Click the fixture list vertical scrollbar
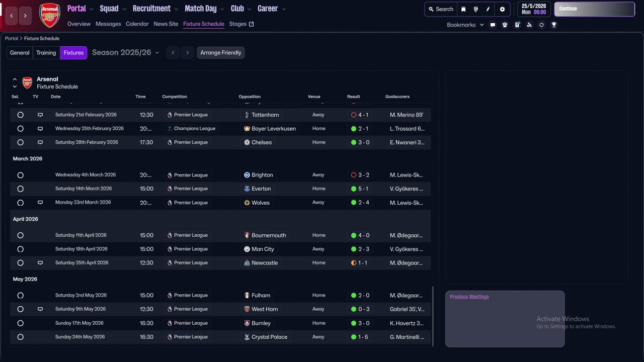Screen dimensions: 644x362 tap(433, 316)
